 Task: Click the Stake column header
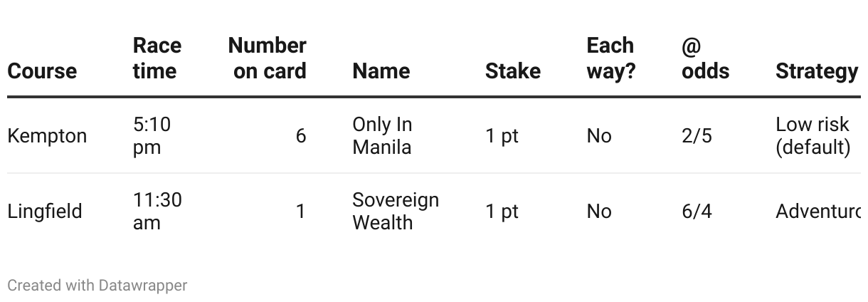click(512, 71)
